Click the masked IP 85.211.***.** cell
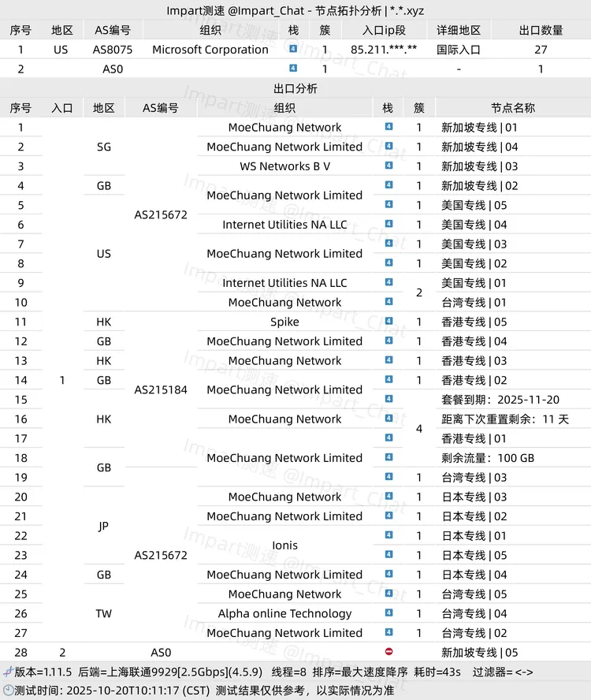The image size is (591, 700). (384, 49)
